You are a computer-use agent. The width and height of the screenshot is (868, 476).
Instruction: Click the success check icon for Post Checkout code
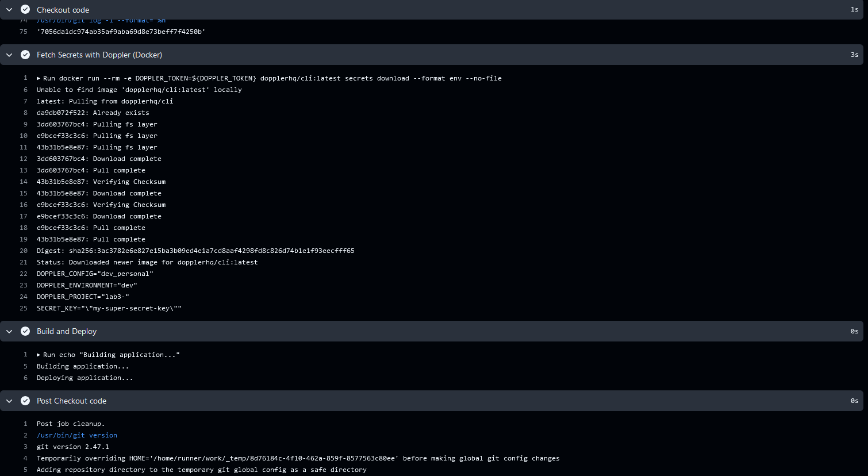coord(25,401)
